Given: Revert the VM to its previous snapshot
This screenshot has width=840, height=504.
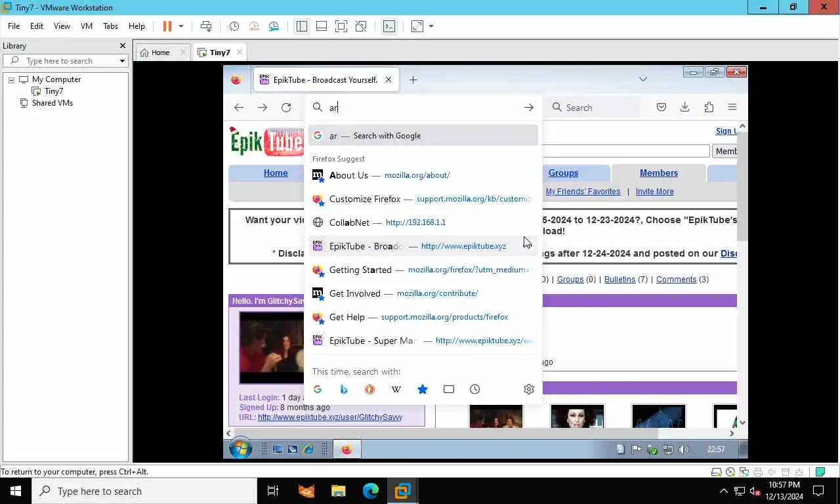Looking at the screenshot, I should [254, 26].
